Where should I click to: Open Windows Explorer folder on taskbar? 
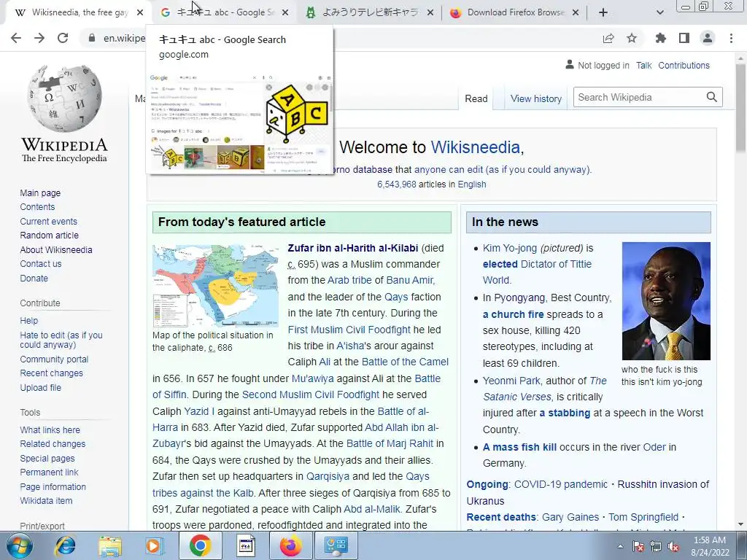click(110, 545)
